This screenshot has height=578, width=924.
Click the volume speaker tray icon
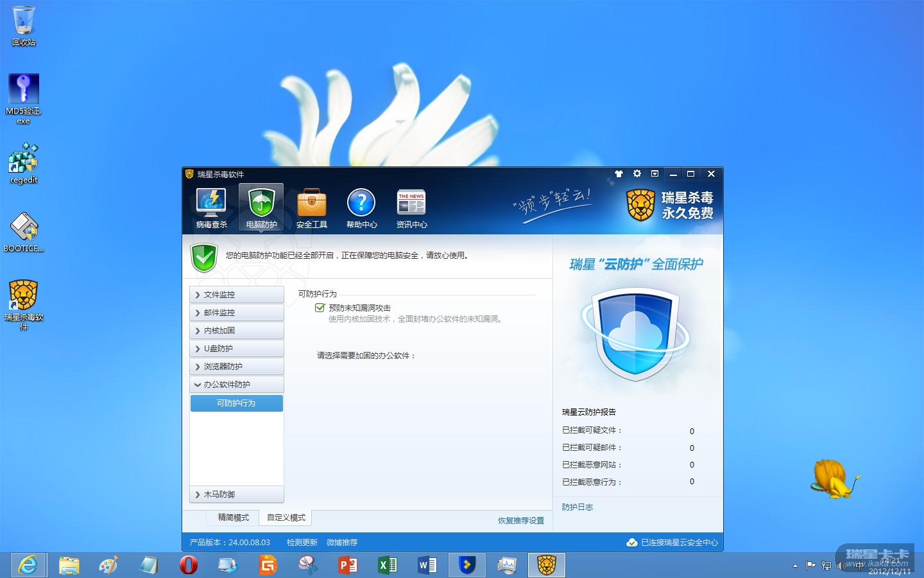(841, 566)
